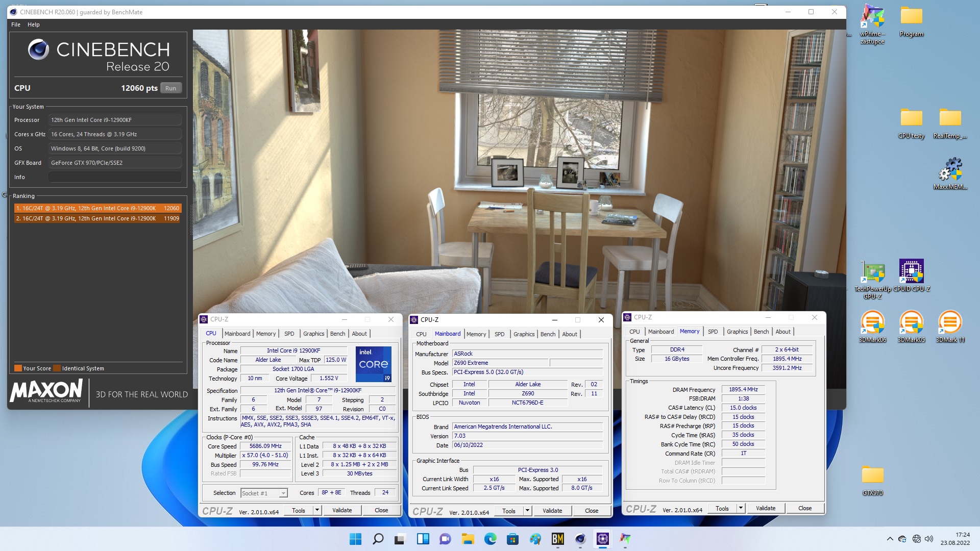Open the Socket #1 selection dropdown
Screen dimensions: 980x551
[x=264, y=493]
